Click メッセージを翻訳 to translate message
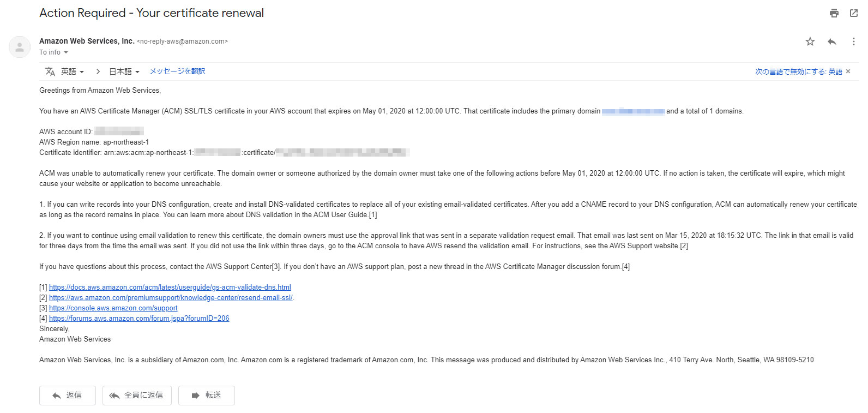 [177, 71]
